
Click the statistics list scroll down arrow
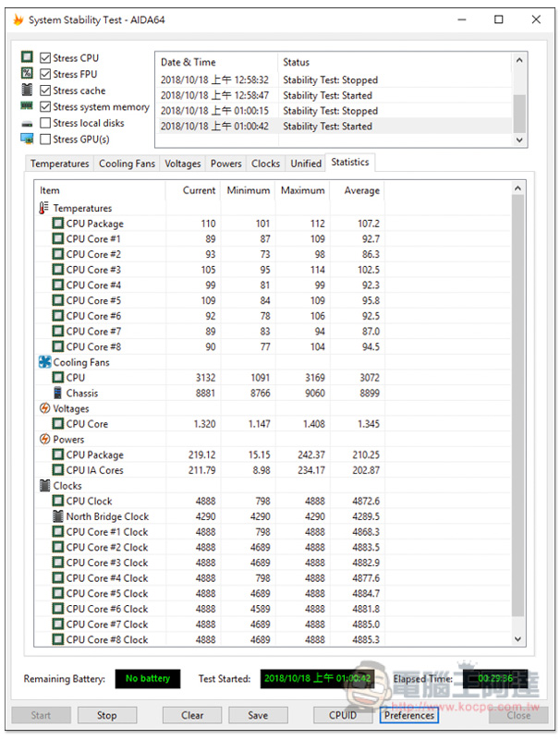tap(517, 639)
